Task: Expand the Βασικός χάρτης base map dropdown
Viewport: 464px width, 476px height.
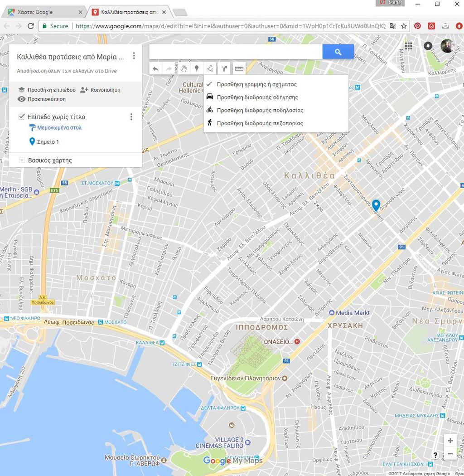Action: (x=22, y=160)
